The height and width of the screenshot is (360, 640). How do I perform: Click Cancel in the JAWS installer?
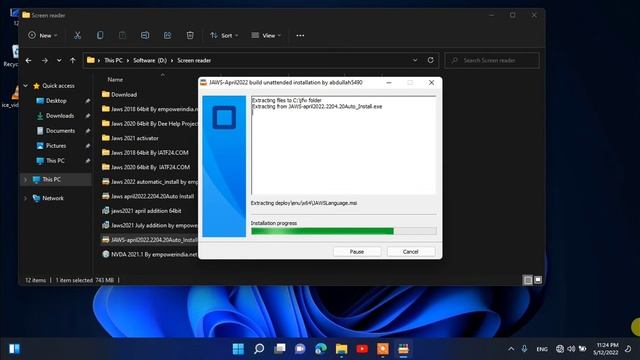pyautogui.click(x=411, y=252)
